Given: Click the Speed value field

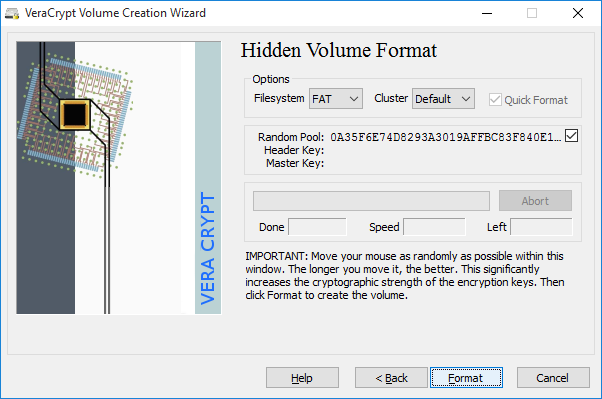Looking at the screenshot, I should (434, 227).
